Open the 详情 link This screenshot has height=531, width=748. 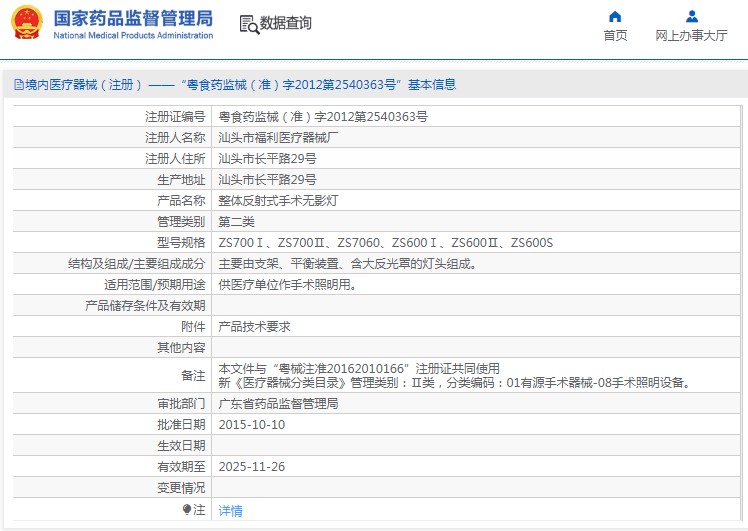tap(230, 511)
